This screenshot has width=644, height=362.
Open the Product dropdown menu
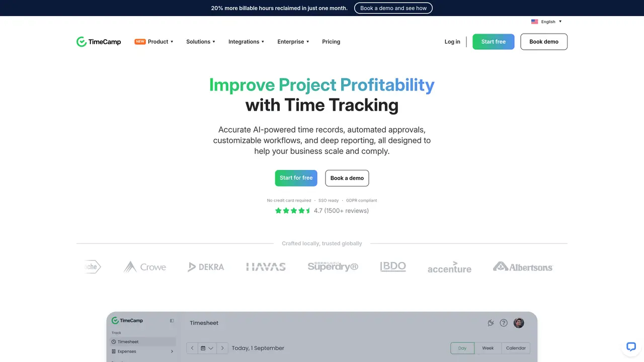point(160,42)
